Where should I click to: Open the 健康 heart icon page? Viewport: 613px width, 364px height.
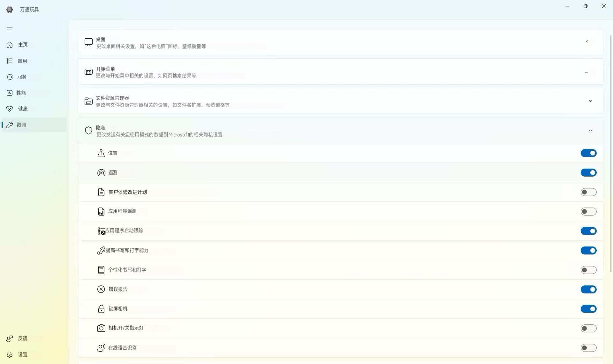10,109
